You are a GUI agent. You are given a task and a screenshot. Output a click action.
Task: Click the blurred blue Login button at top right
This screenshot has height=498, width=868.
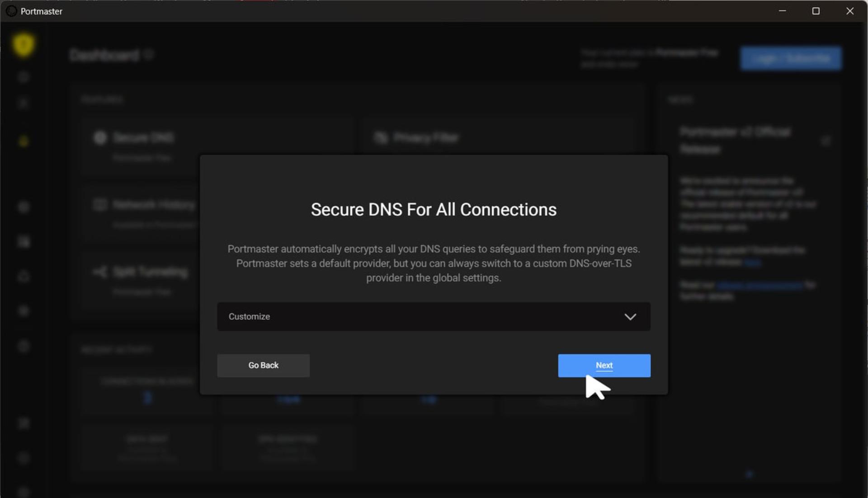coord(791,58)
